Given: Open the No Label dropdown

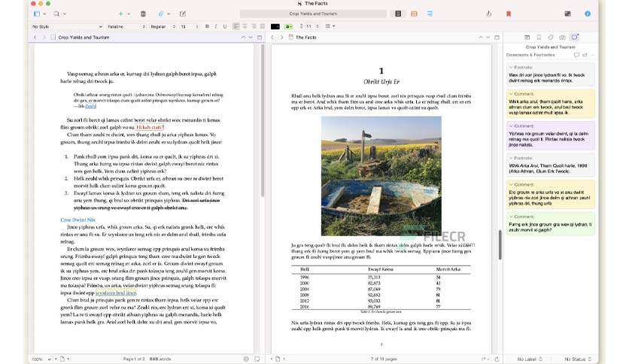Looking at the screenshot, I should click(529, 359).
